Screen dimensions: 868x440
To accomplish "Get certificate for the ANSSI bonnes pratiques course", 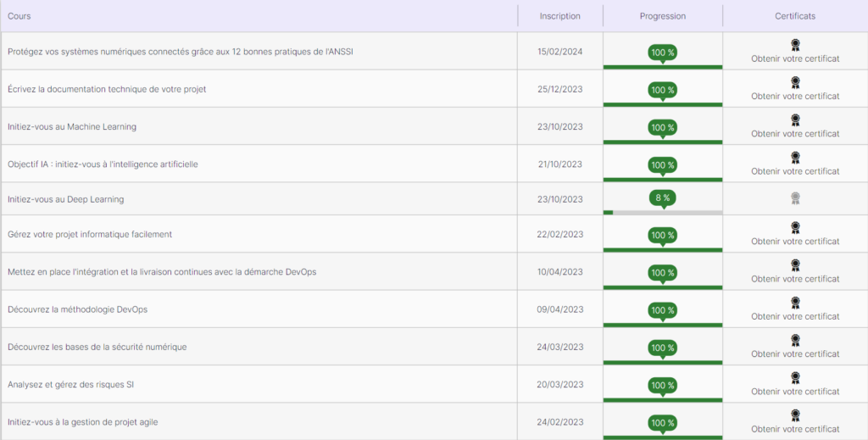I will (x=795, y=58).
